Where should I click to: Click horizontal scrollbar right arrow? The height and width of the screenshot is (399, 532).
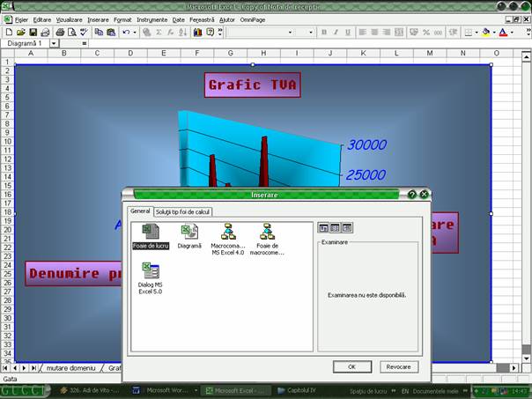click(514, 368)
